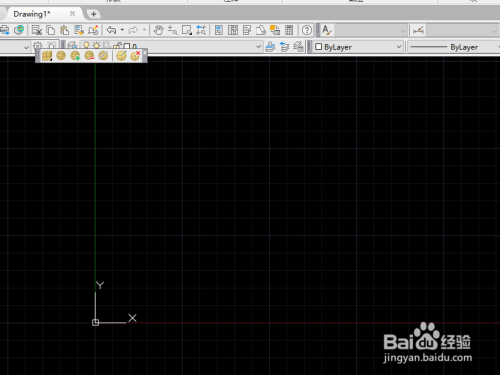
Task: Open the Properties palette icon
Action: click(x=219, y=30)
